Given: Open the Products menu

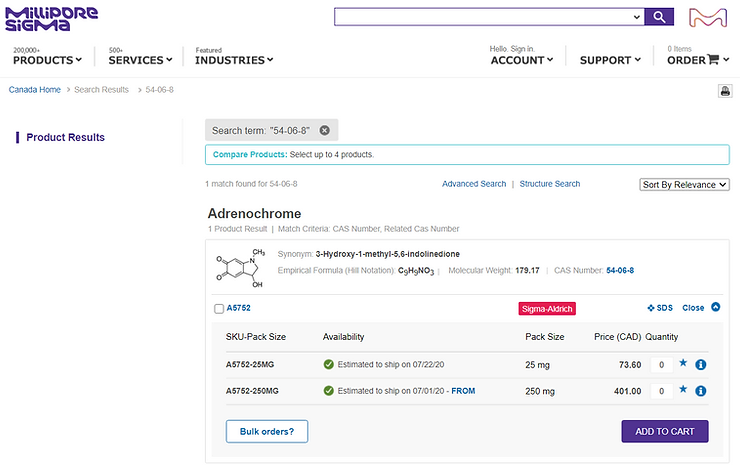Looking at the screenshot, I should coord(47,60).
